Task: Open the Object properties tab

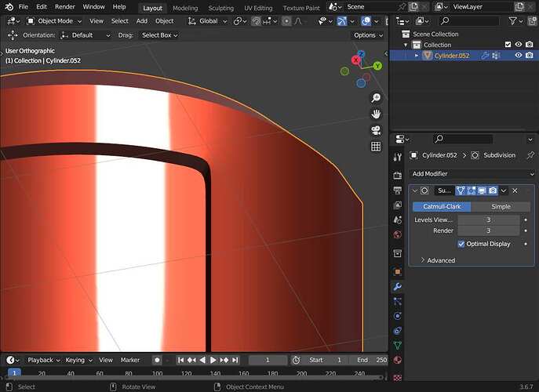Action: coord(397,272)
